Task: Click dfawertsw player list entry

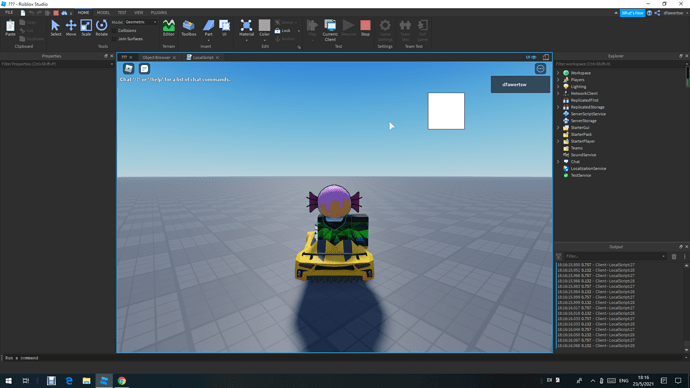Action: click(x=520, y=84)
